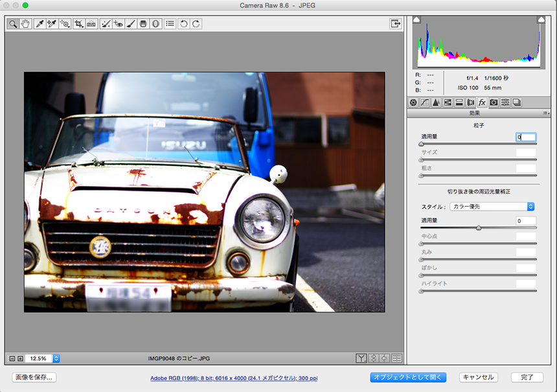Open the Presets tab
Image resolution: width=557 pixels, height=392 pixels.
(x=505, y=103)
